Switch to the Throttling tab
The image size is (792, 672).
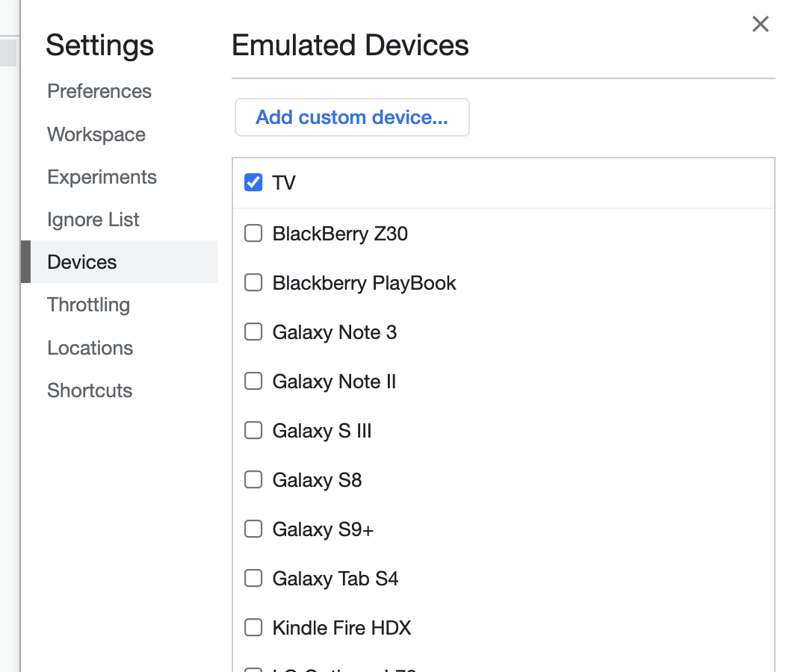tap(89, 305)
